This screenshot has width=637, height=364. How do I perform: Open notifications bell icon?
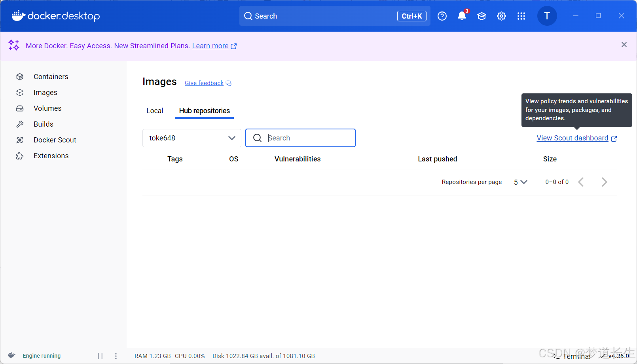coord(462,16)
